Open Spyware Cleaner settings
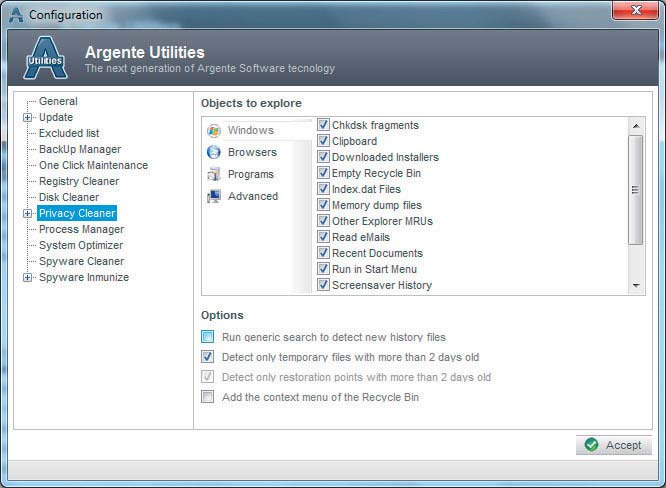Image resolution: width=666 pixels, height=488 pixels. [x=82, y=261]
